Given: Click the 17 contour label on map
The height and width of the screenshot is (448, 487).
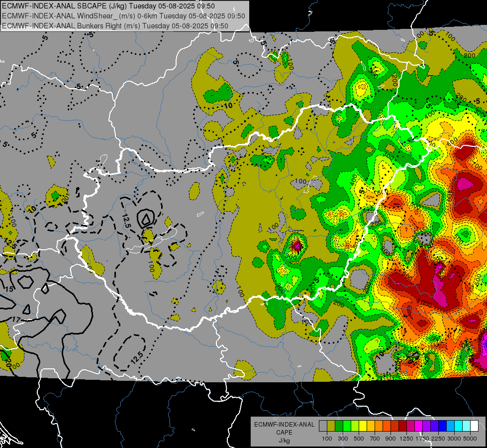Looking at the screenshot, I should [16, 319].
